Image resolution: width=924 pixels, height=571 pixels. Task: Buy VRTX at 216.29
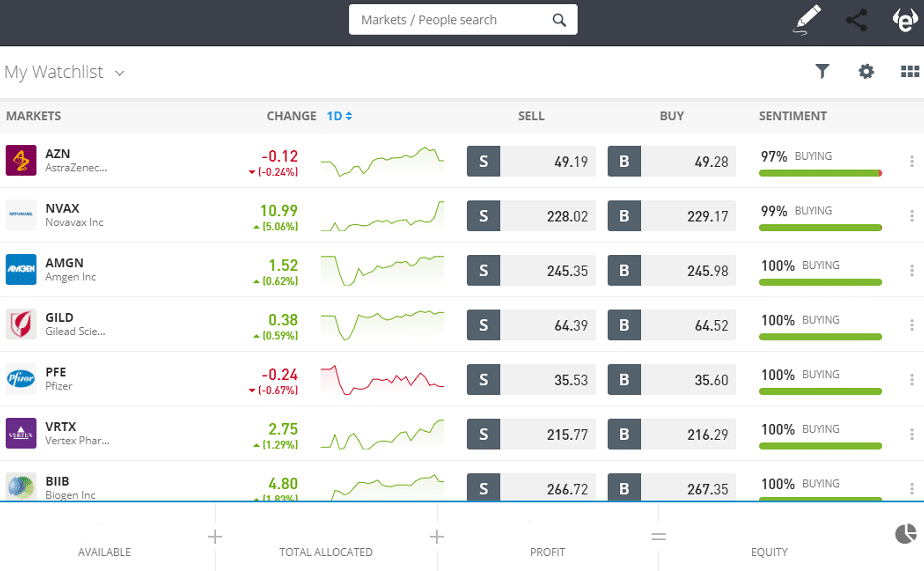click(671, 434)
